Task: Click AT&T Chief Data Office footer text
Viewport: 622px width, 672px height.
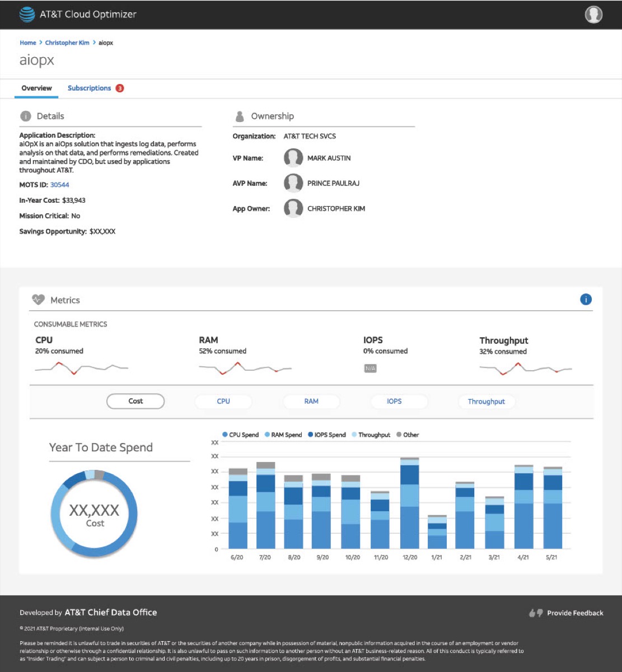Action: [x=111, y=613]
